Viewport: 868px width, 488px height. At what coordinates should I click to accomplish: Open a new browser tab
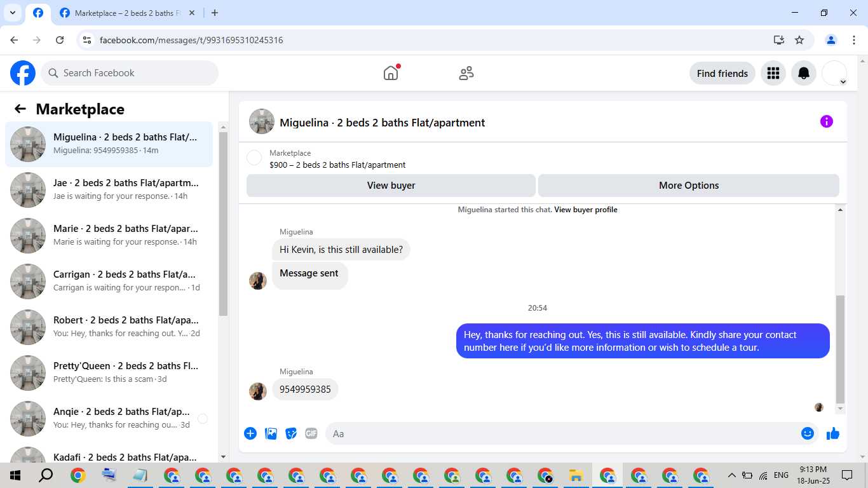tap(215, 13)
